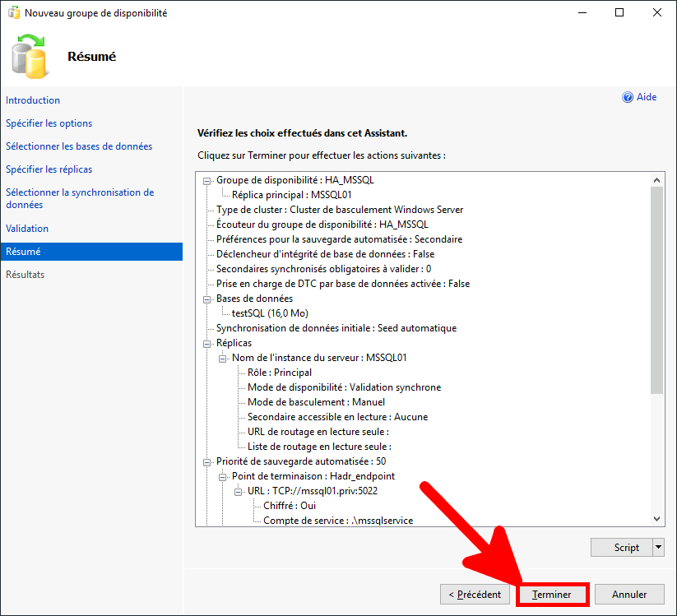Collapse the Nom de l'instance du serveur node
Image resolution: width=677 pixels, height=616 pixels.
223,358
